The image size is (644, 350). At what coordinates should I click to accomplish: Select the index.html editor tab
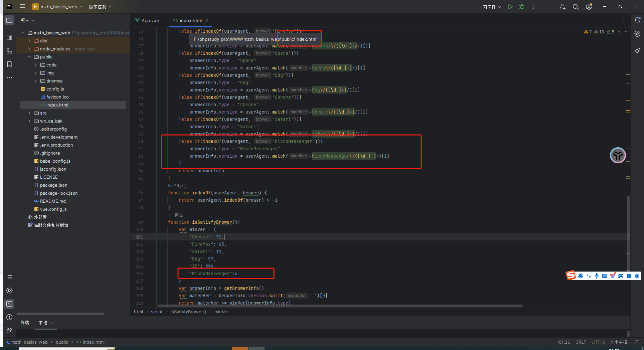click(x=190, y=20)
